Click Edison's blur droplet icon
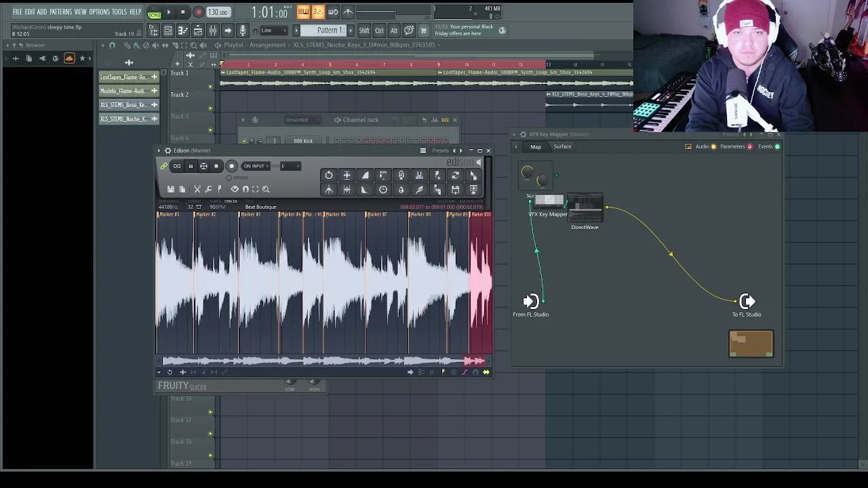 pos(401,190)
